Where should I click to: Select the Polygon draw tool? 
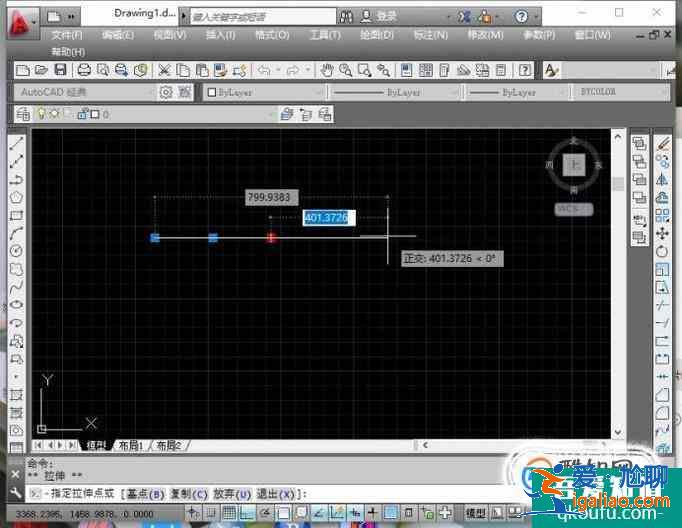coord(17,197)
